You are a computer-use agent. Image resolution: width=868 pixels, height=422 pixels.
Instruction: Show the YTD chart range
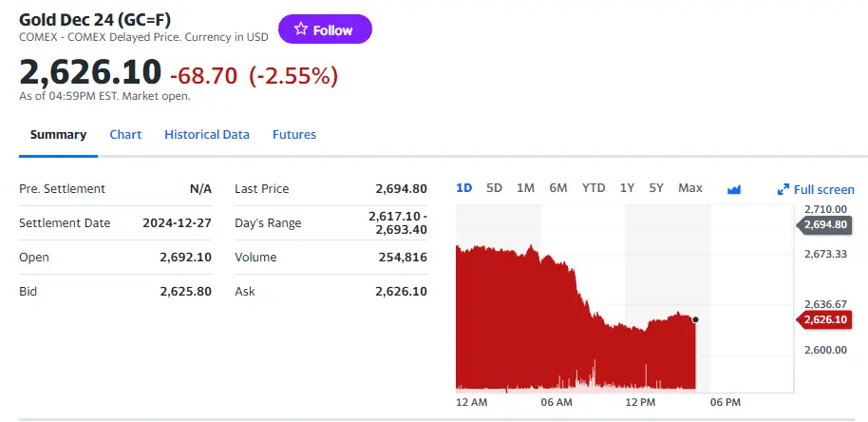tap(594, 188)
